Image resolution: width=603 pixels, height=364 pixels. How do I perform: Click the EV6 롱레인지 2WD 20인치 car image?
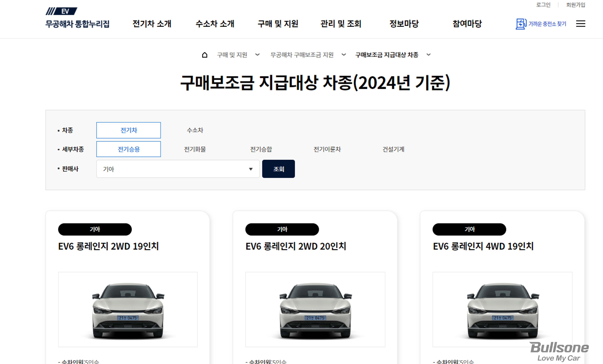coord(315,309)
